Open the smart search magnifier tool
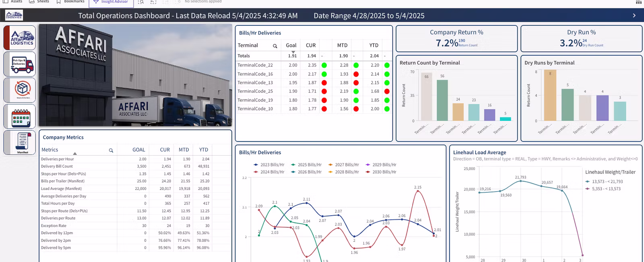644x262 pixels. click(141, 2)
